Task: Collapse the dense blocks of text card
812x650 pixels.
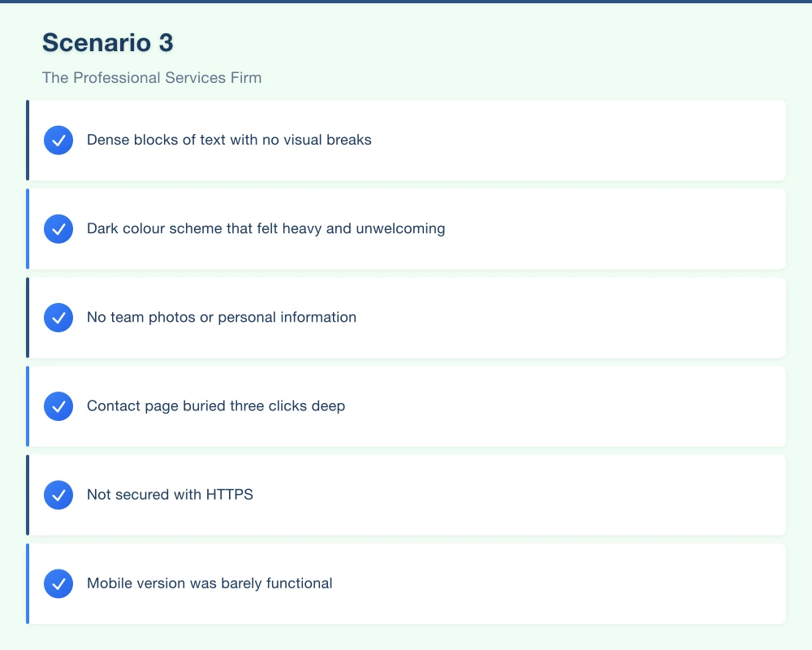Action: pyautogui.click(x=406, y=140)
